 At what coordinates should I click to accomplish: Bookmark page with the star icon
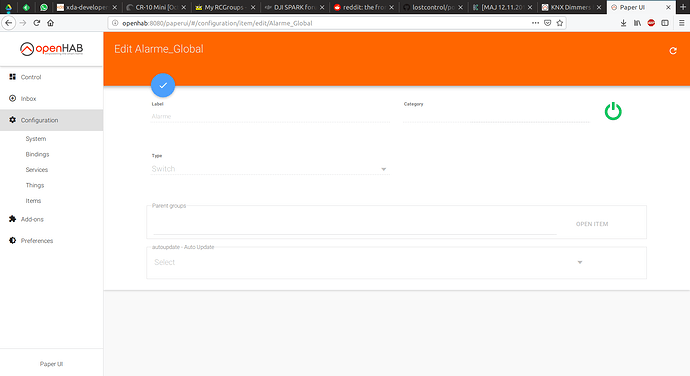click(560, 23)
